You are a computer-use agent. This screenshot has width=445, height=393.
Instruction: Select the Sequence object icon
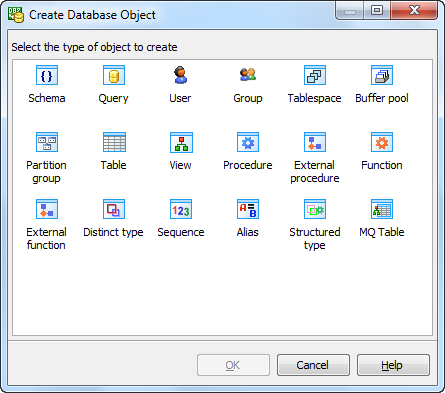click(x=181, y=209)
